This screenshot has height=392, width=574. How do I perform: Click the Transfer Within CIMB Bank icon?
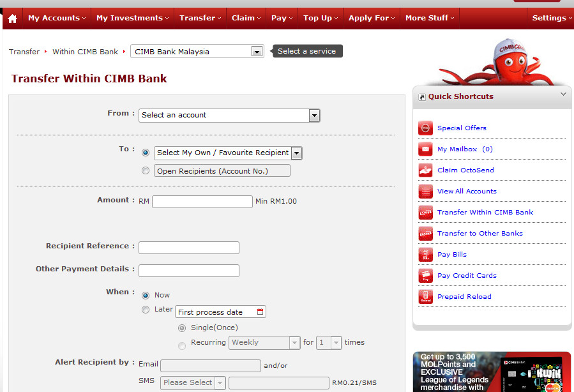(x=425, y=213)
